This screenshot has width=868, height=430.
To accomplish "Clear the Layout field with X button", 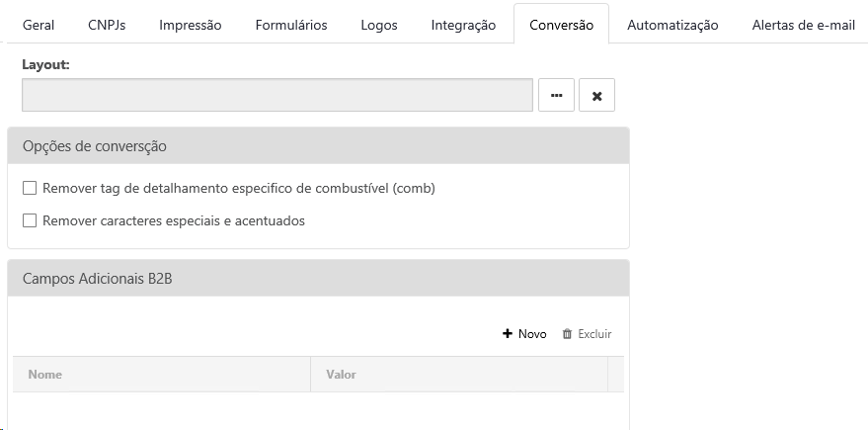I will 596,96.
